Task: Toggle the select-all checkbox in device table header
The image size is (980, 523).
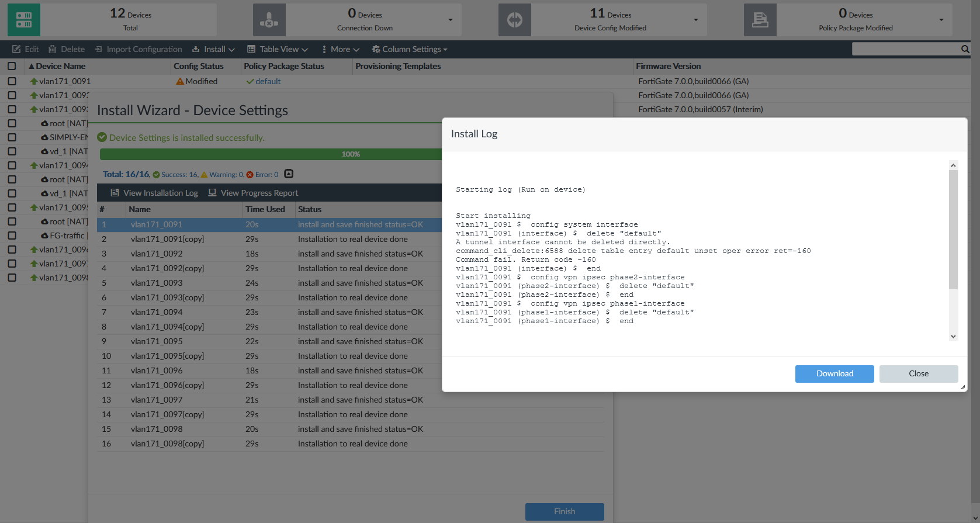Action: click(12, 66)
